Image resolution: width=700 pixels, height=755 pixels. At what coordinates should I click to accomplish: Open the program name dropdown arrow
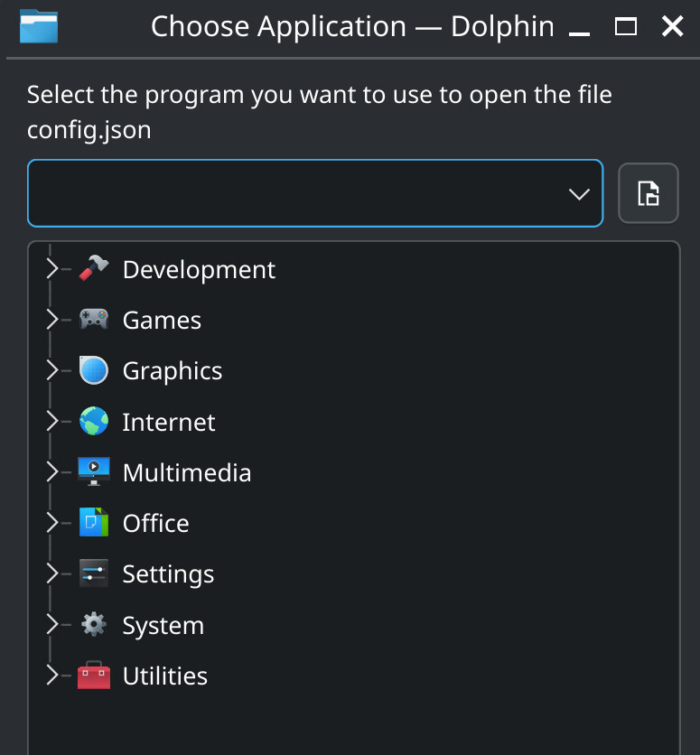coord(579,194)
